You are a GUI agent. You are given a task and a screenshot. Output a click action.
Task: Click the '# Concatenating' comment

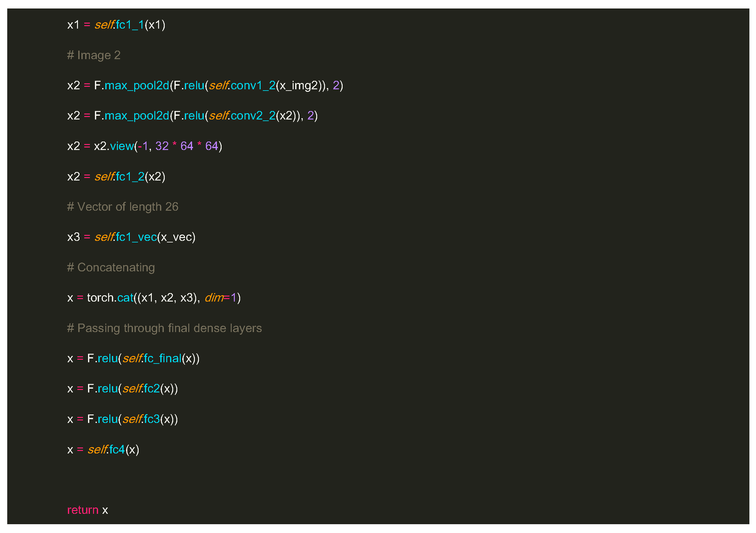(111, 268)
